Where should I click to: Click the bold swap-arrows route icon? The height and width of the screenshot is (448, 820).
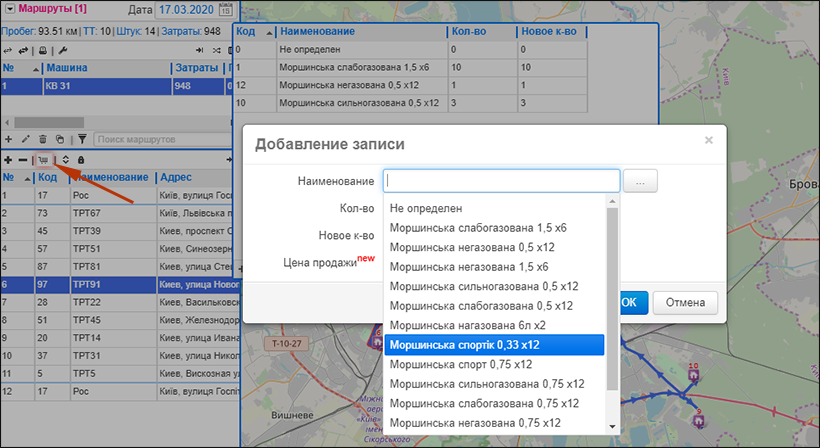[23, 51]
